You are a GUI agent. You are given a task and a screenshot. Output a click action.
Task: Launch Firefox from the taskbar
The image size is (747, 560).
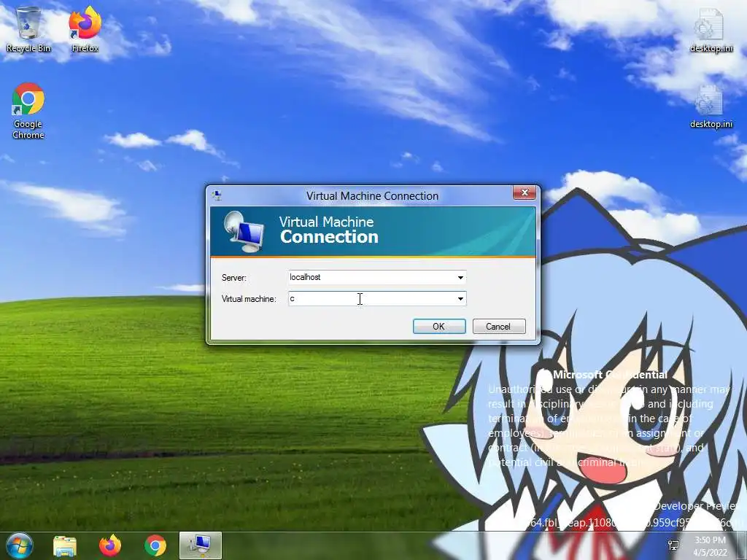coord(110,545)
